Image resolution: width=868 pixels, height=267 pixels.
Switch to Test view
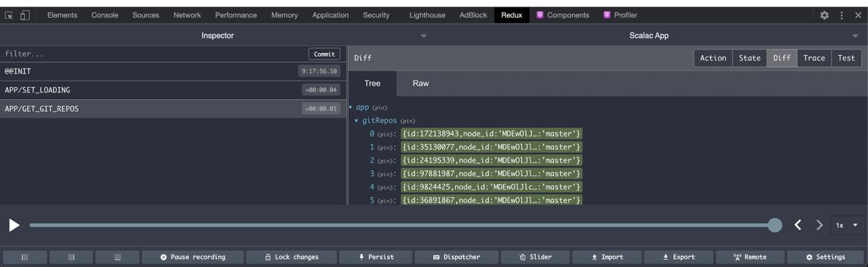pyautogui.click(x=846, y=58)
